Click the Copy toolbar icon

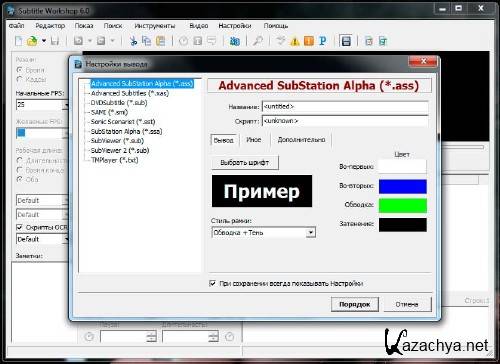coord(146,41)
